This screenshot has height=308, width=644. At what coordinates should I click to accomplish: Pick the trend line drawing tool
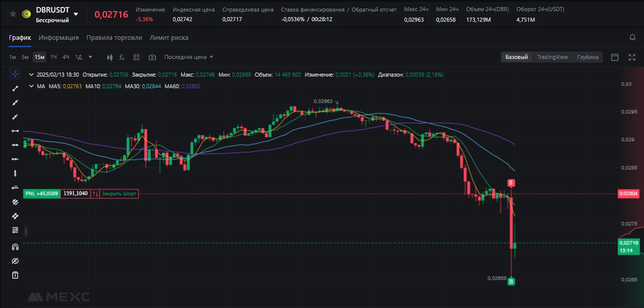(x=15, y=88)
